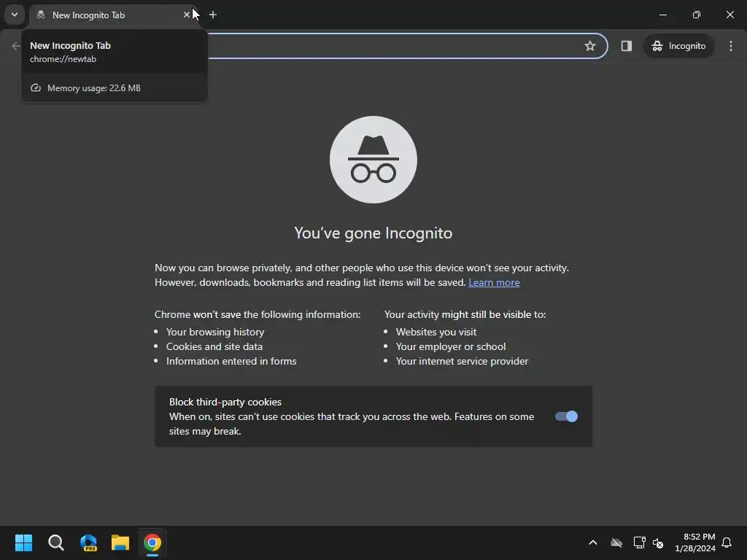Image resolution: width=747 pixels, height=560 pixels.
Task: Minimize the Chrome window
Action: (662, 15)
